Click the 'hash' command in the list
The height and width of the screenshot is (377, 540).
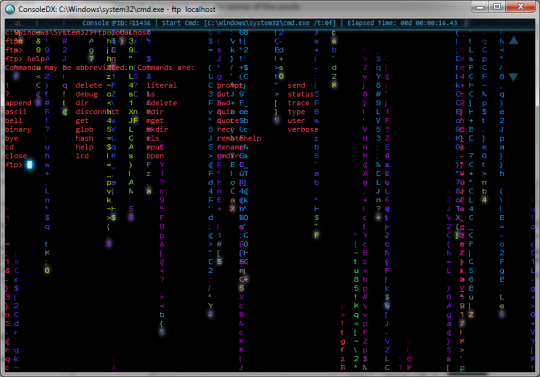84,138
